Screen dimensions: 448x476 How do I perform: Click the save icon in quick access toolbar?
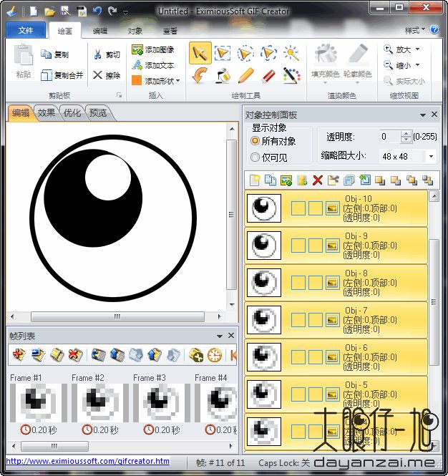[x=81, y=11]
